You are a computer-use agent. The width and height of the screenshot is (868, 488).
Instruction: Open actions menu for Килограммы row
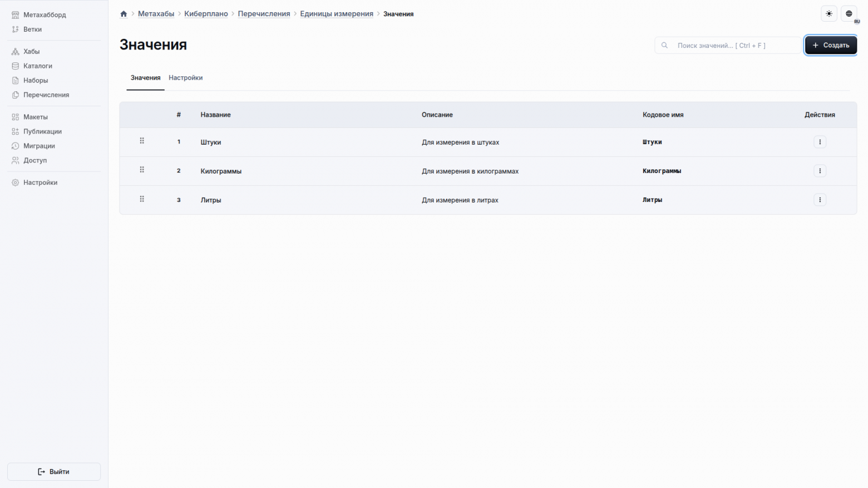coord(820,171)
